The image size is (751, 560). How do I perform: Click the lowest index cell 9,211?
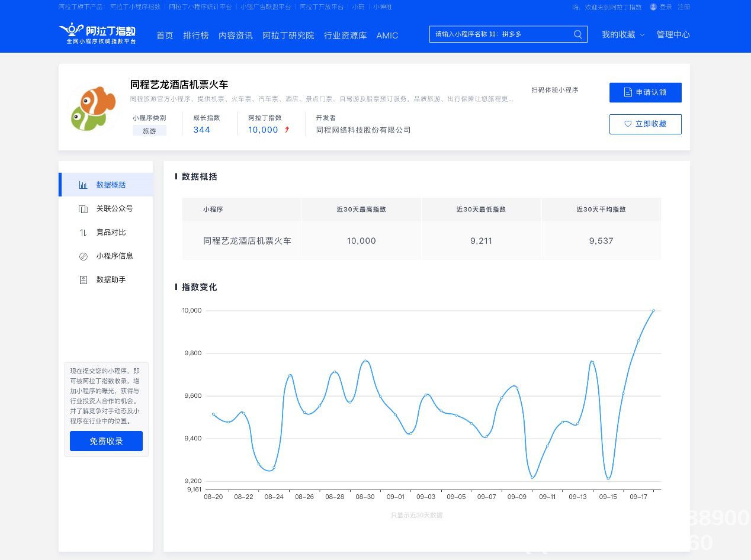point(481,241)
